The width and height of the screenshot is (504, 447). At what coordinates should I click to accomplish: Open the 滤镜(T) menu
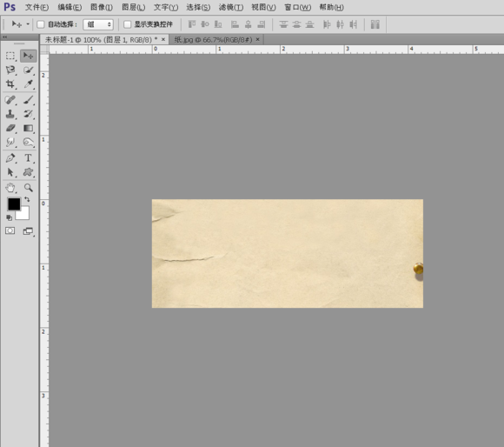point(231,7)
